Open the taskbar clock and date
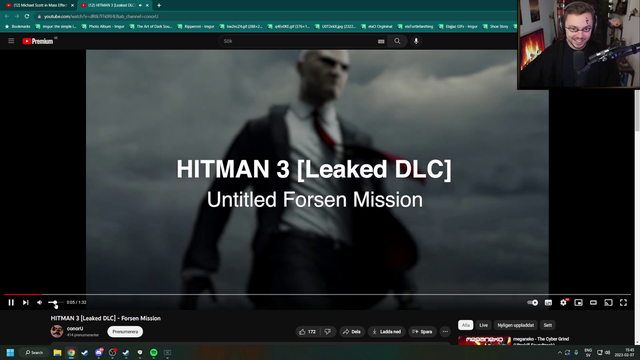 tap(624, 353)
